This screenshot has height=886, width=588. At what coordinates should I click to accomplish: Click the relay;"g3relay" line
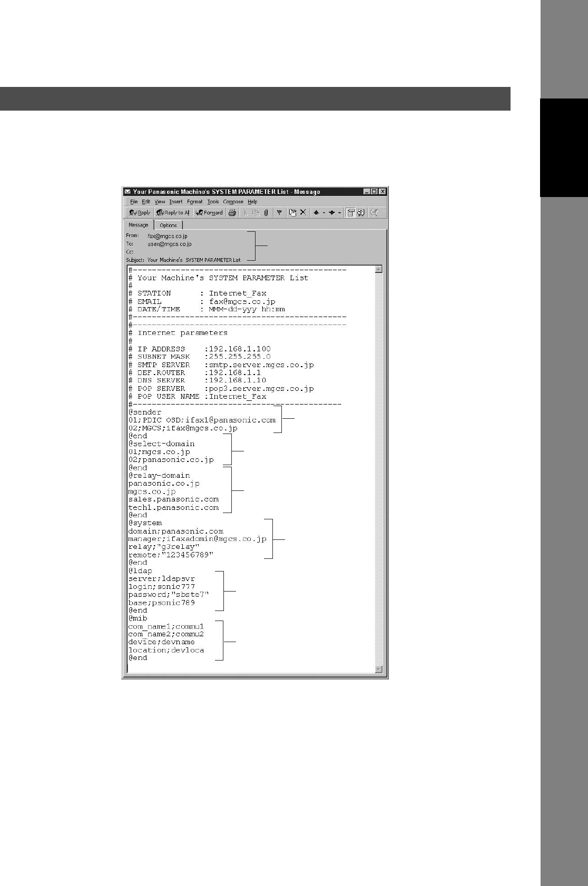coord(164,547)
